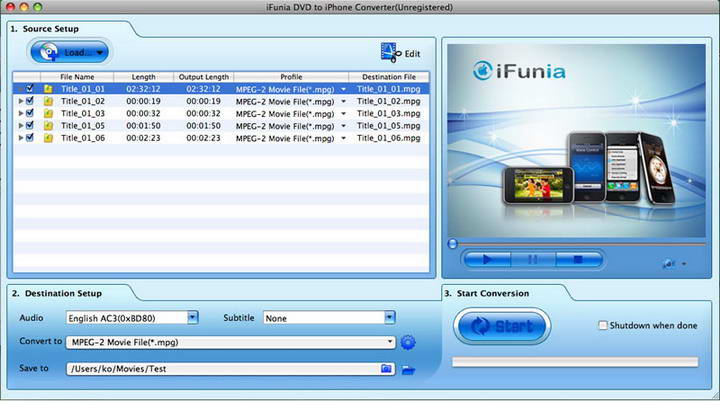Uncheck the Title_01_01 checkbox

coord(30,88)
